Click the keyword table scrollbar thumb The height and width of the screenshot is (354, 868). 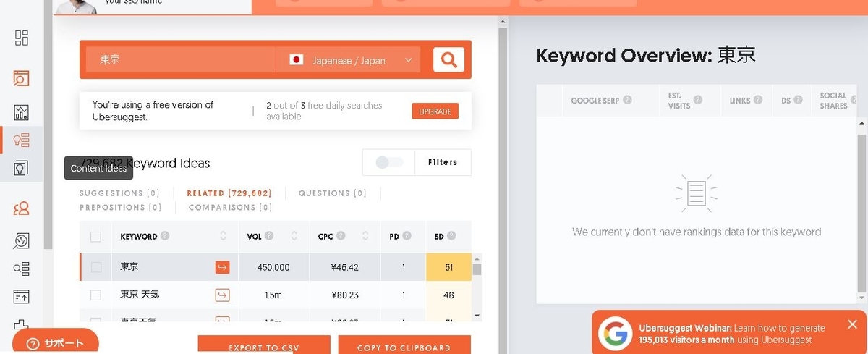(477, 270)
